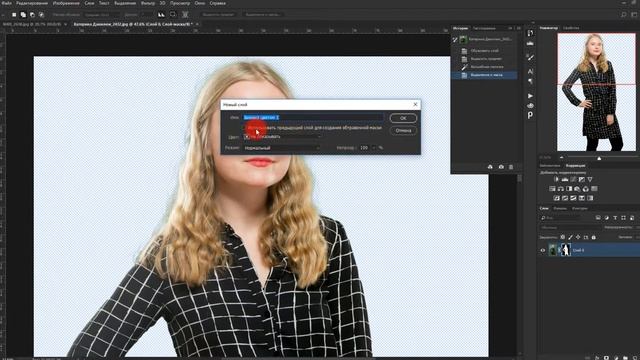Open the Character panel icon (A|)
The width and height of the screenshot is (640, 360).
tap(530, 71)
